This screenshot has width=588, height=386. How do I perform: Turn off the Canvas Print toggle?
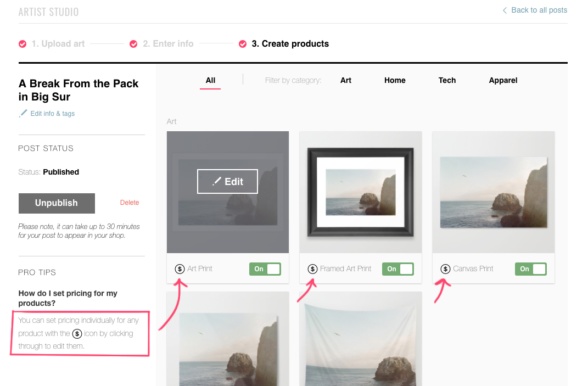click(x=530, y=269)
